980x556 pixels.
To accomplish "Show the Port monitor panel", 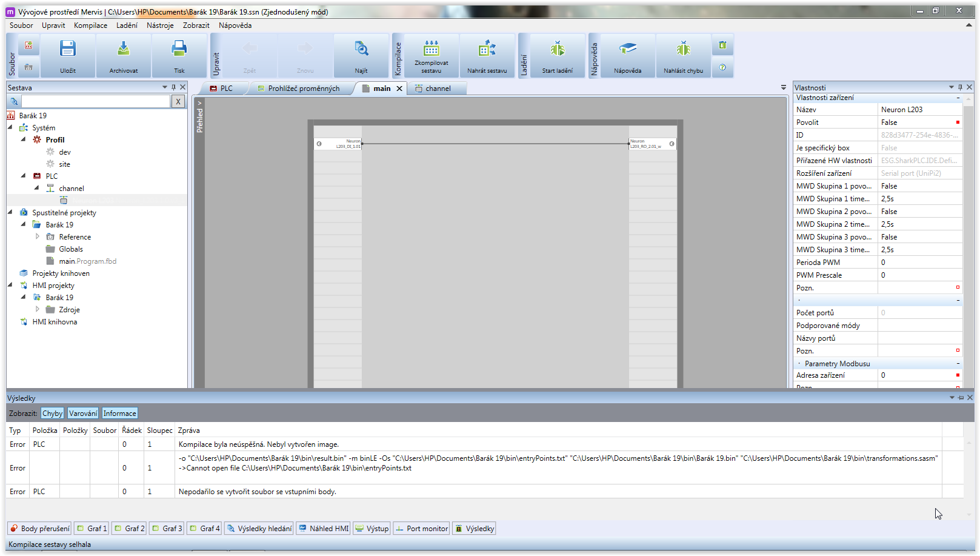I will pyautogui.click(x=421, y=528).
